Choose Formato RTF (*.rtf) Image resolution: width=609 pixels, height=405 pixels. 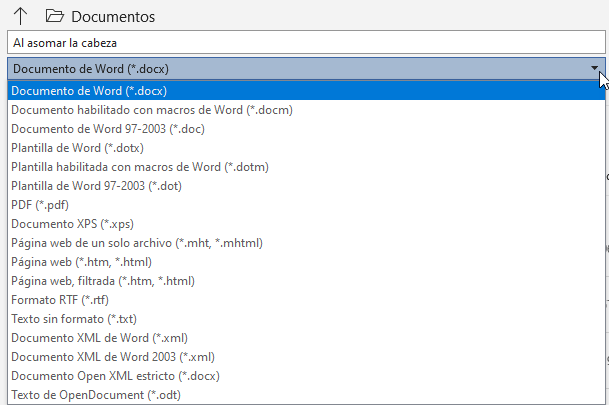click(59, 300)
